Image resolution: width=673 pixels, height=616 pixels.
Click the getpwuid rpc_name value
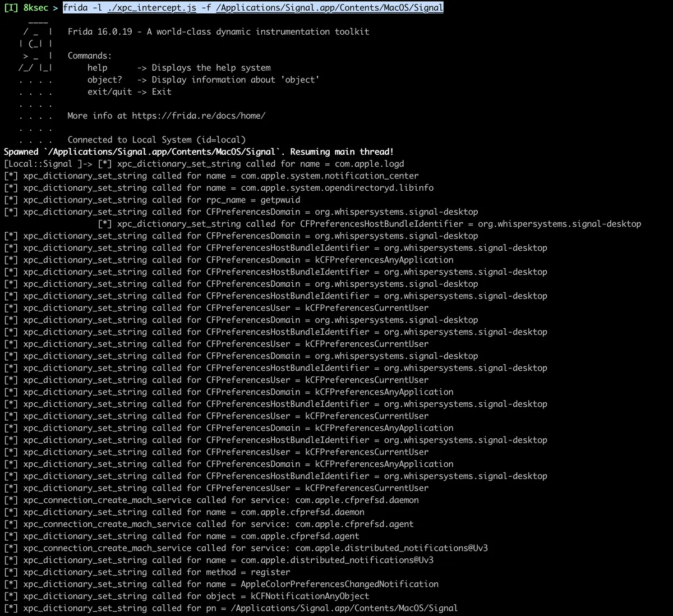pos(280,200)
